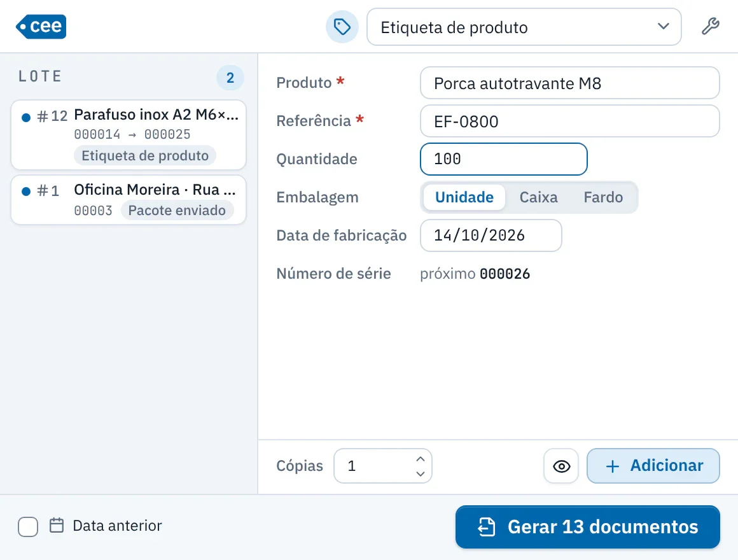The width and height of the screenshot is (738, 560).
Task: Click the tag icon beside template selector
Action: (342, 27)
